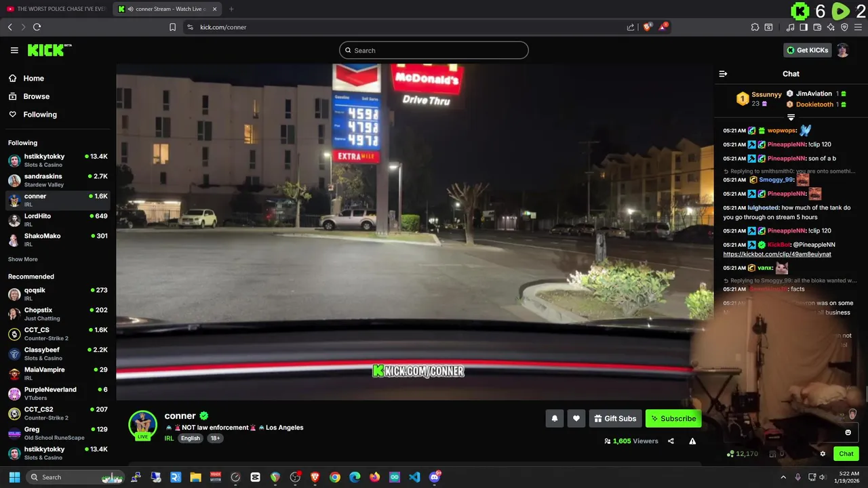The height and width of the screenshot is (488, 868).
Task: Open Visual Studio Code from taskbar
Action: click(414, 477)
